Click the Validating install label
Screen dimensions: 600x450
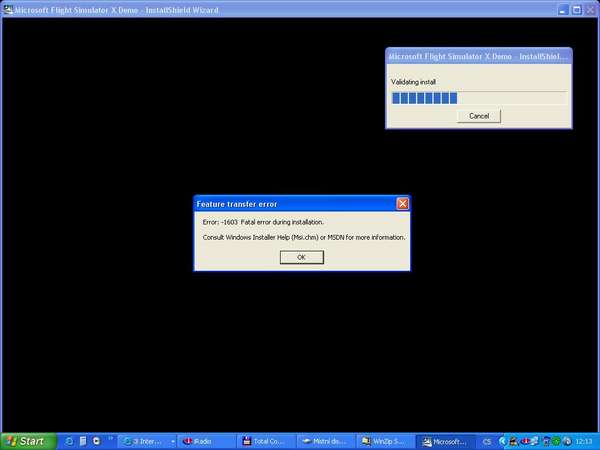point(413,82)
